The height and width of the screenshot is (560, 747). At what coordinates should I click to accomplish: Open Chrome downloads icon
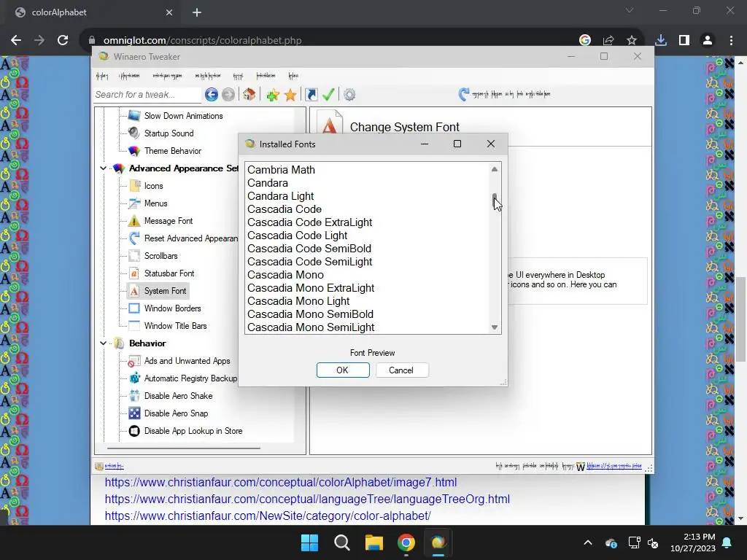[661, 41]
